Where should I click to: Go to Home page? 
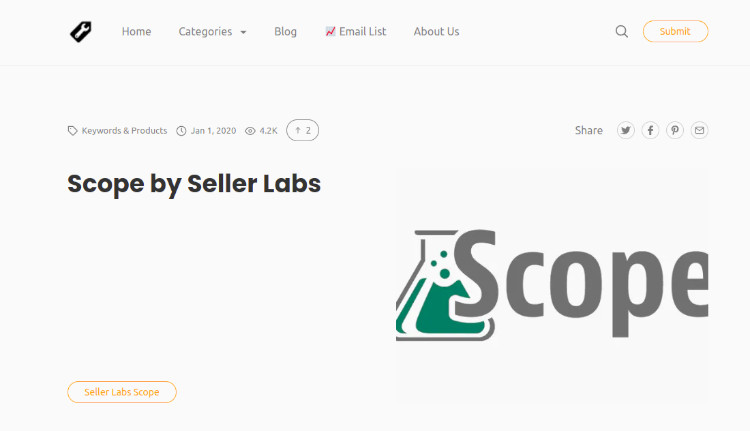click(136, 32)
